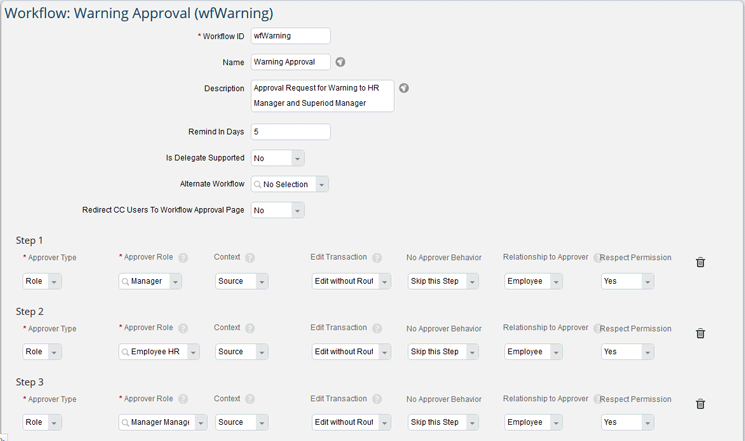The image size is (745, 441).
Task: Remove Step 3 with the trash icon
Action: coord(700,404)
